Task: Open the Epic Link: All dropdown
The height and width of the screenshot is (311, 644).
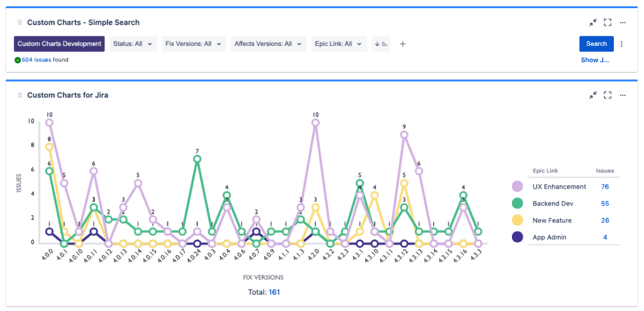Action: point(339,44)
